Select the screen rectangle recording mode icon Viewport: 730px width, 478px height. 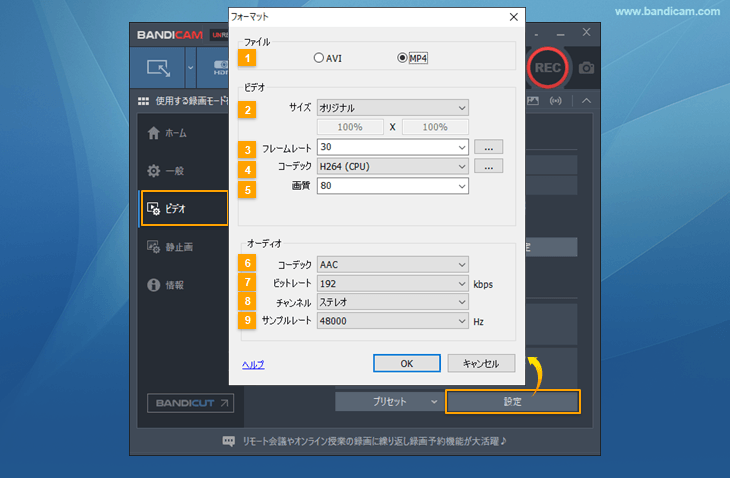pyautogui.click(x=158, y=68)
